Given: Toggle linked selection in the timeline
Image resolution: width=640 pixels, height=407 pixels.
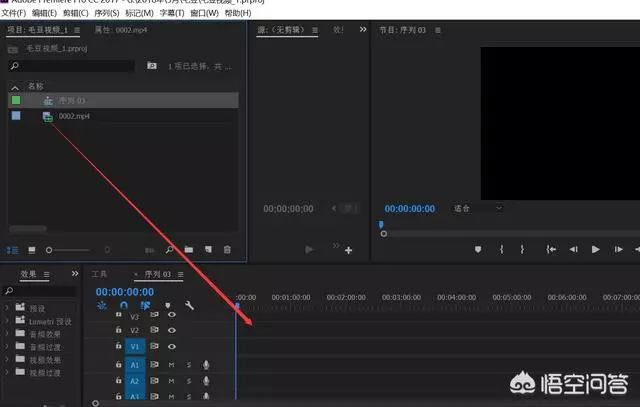Looking at the screenshot, I should [x=145, y=305].
